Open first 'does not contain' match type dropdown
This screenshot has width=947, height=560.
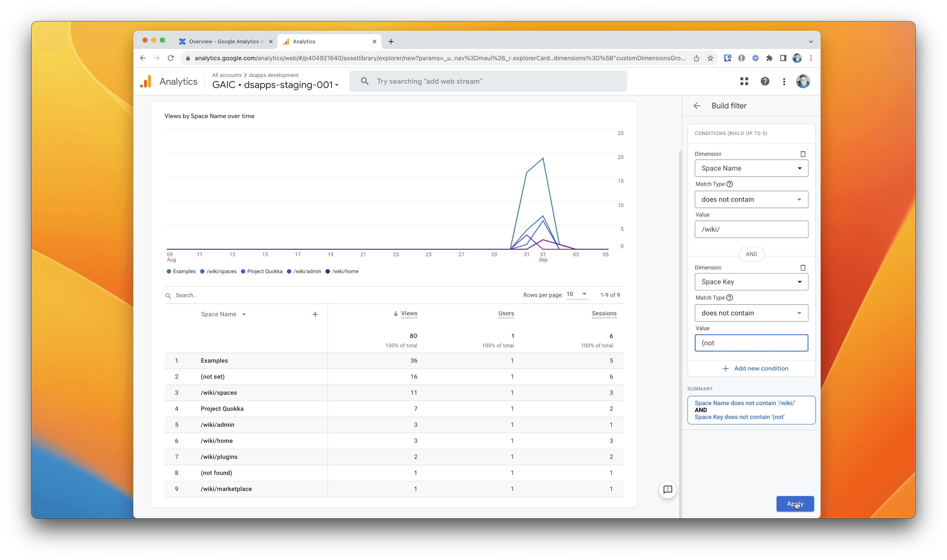[751, 199]
